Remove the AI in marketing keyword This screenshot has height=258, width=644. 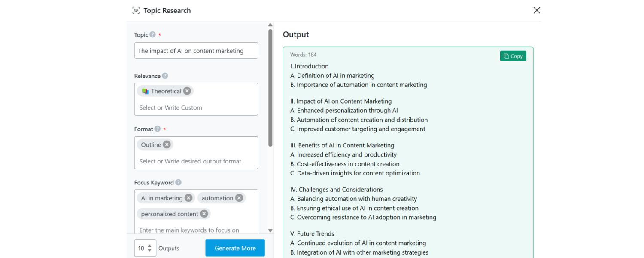(x=188, y=198)
